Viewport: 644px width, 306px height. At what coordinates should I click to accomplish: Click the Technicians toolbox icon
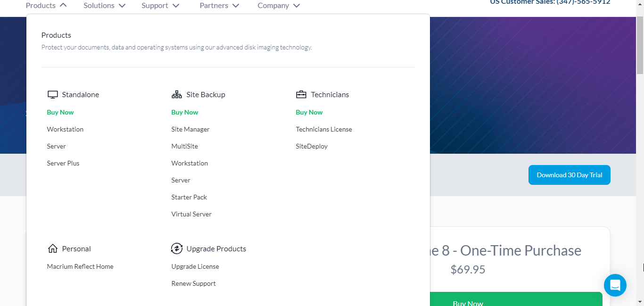301,94
